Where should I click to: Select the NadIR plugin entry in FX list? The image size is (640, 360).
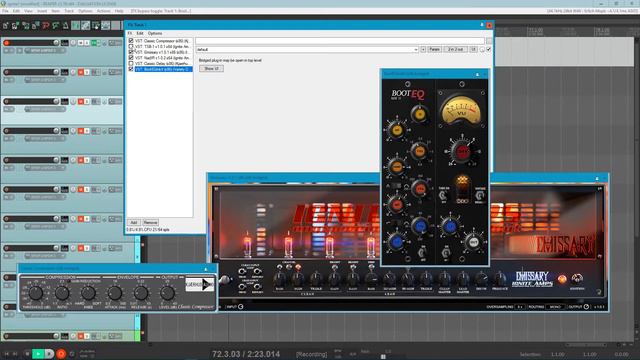(162, 58)
